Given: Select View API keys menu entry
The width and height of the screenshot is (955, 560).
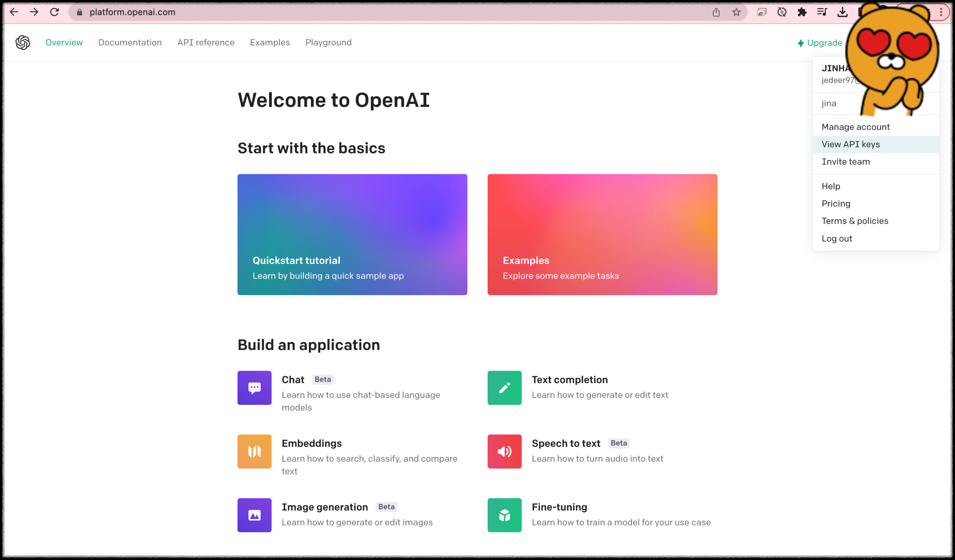Looking at the screenshot, I should 850,144.
